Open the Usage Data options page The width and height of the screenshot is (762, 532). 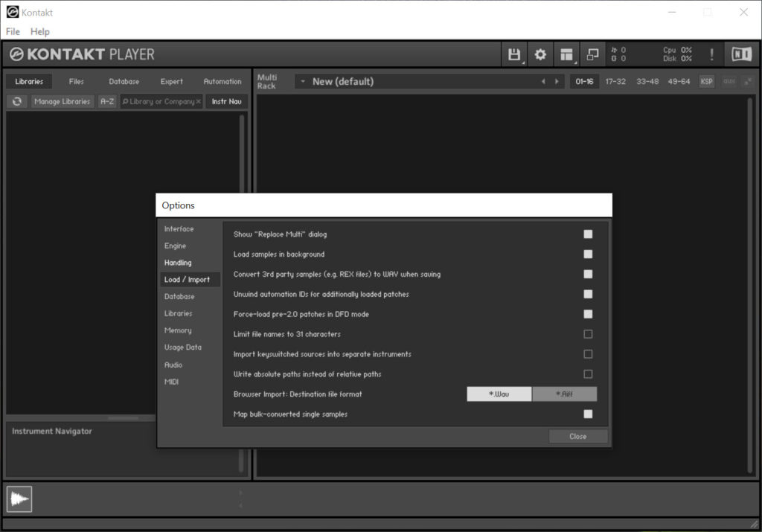tap(183, 347)
